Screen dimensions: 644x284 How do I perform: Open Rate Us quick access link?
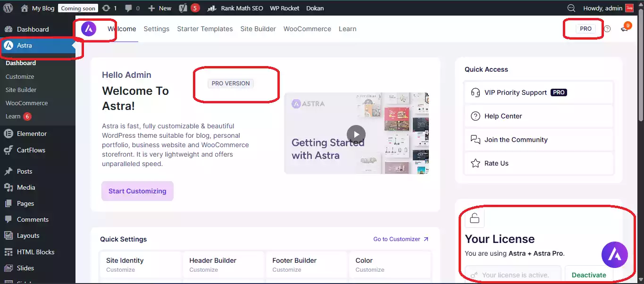pos(539,163)
